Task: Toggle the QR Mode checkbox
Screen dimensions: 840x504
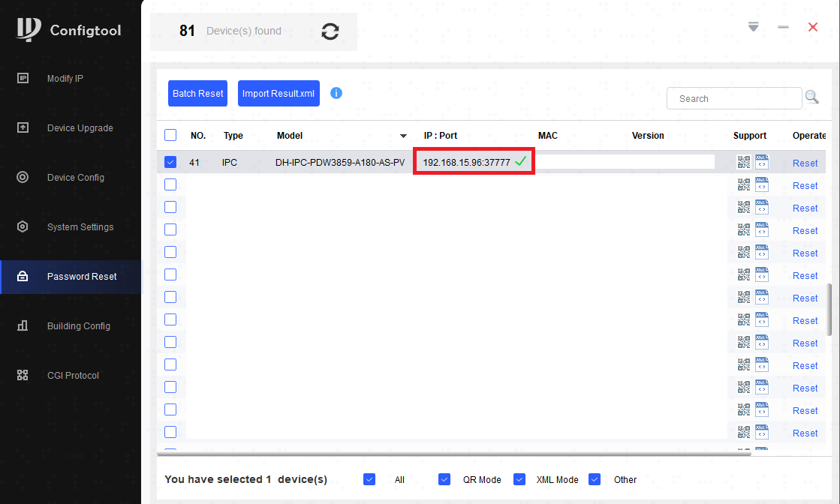Action: [x=444, y=479]
